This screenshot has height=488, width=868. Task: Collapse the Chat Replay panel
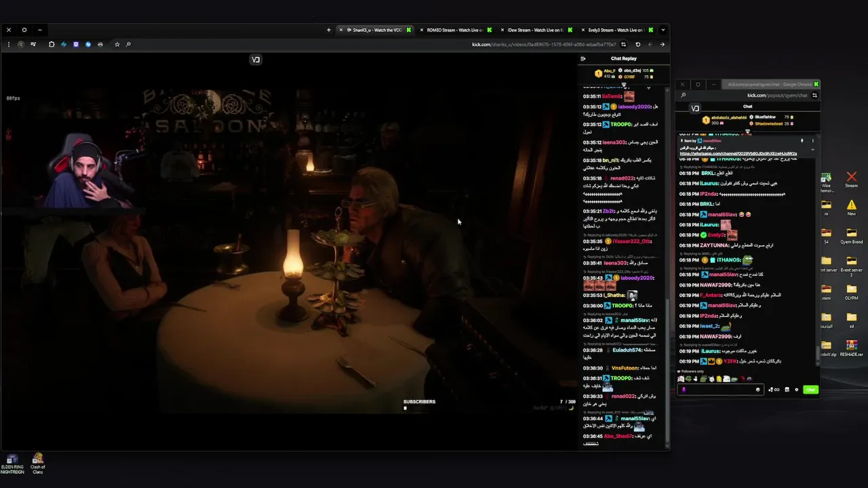[583, 58]
